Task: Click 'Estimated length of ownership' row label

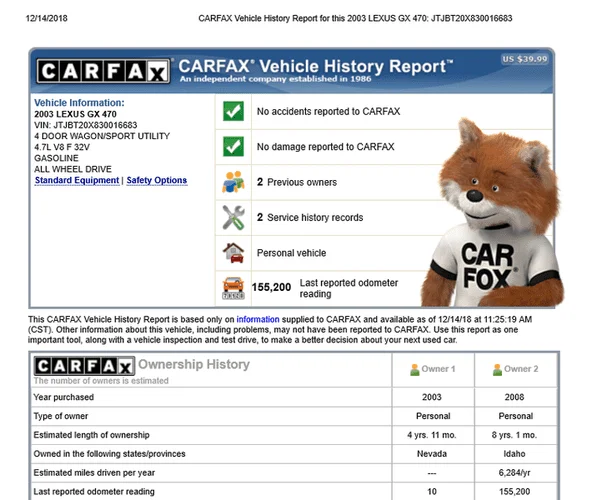Action: coord(91,435)
